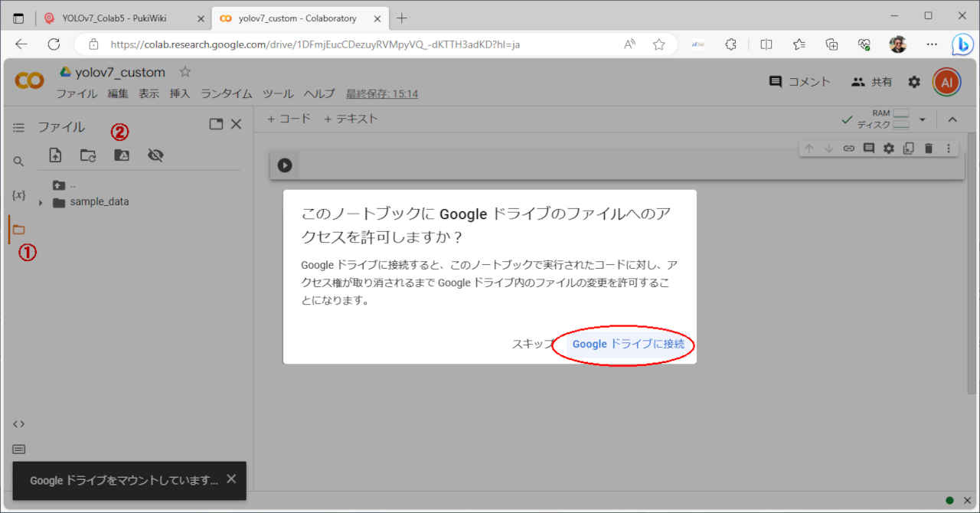Viewport: 980px width, 513px height.
Task: Star the yolov7_custom notebook
Action: [185, 72]
